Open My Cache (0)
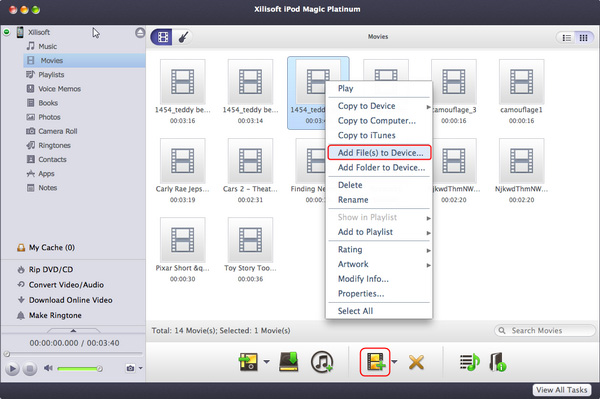This screenshot has height=399, width=600. point(46,248)
